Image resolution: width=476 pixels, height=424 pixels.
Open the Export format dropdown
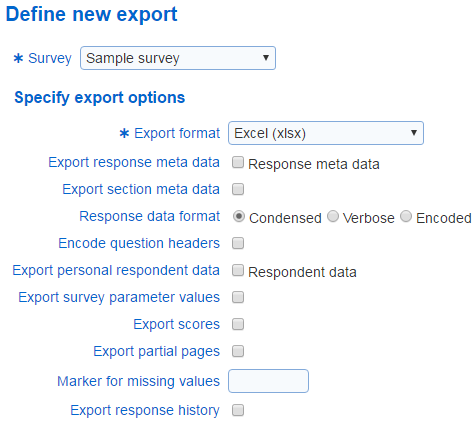tap(326, 133)
